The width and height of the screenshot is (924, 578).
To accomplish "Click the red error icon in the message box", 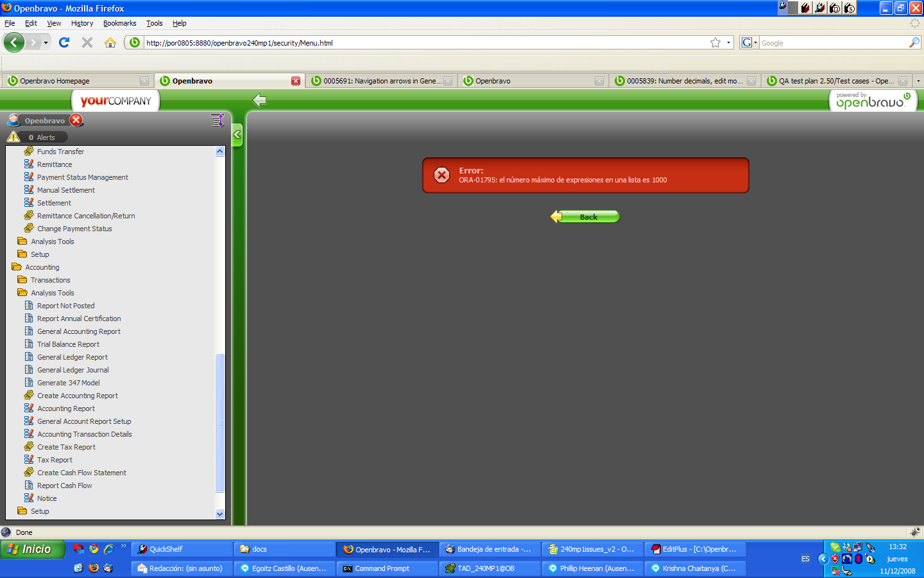I will click(x=442, y=175).
